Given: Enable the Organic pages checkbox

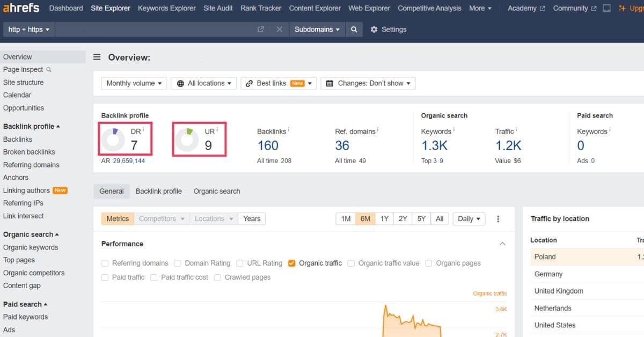Looking at the screenshot, I should tap(429, 263).
